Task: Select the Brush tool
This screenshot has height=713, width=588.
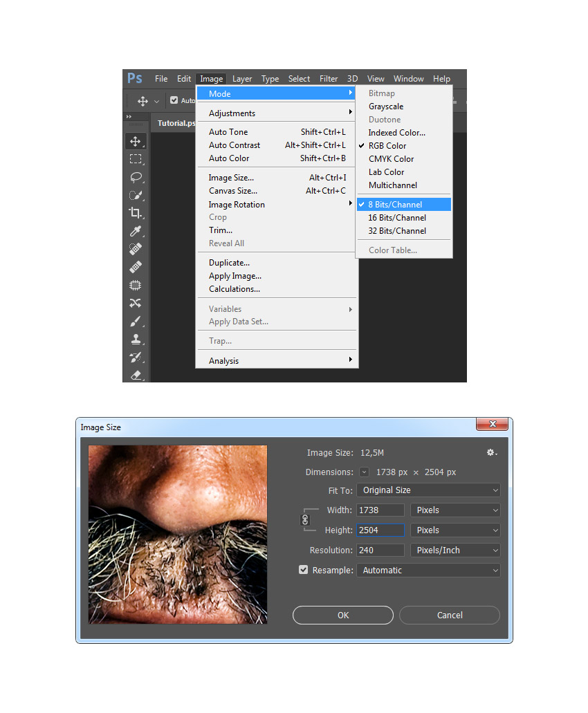Action: point(136,321)
